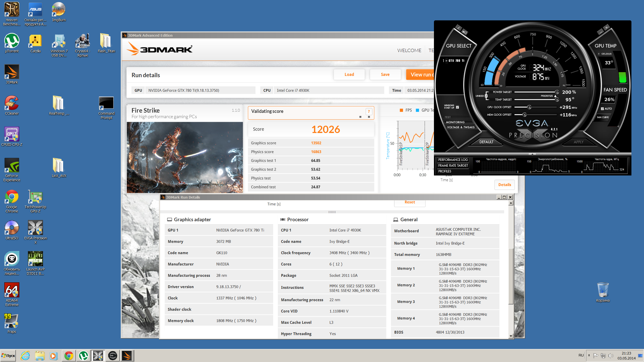Expand the monitoring graph panel arrow

point(532,154)
